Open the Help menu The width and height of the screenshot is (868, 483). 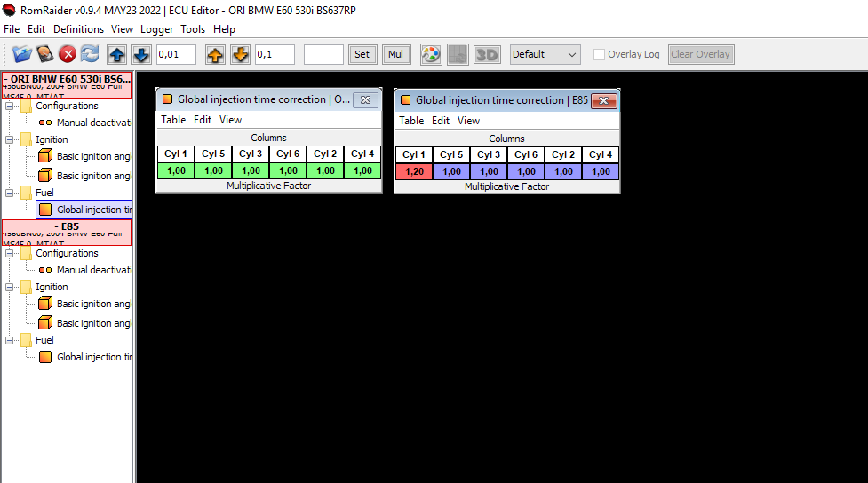(224, 29)
